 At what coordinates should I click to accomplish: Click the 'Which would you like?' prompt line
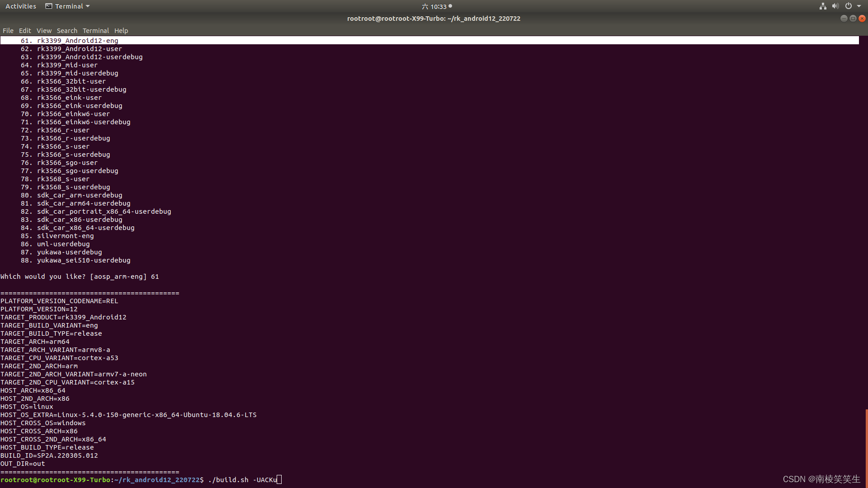80,277
